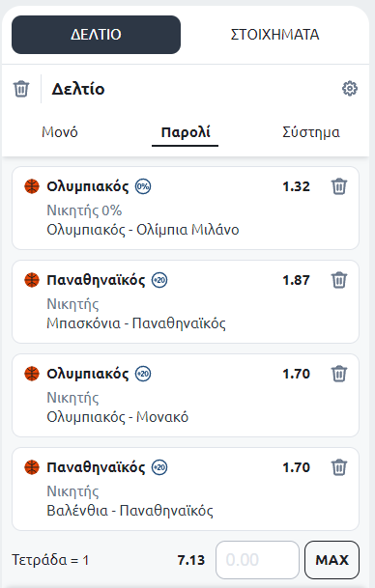Click the MAX stake button

pos(332,560)
